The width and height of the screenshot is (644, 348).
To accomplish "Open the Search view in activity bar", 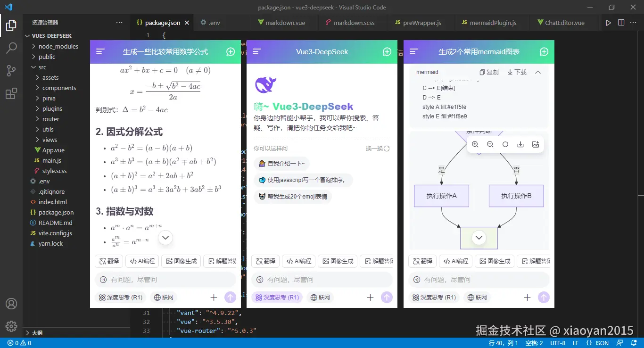I will coord(11,48).
